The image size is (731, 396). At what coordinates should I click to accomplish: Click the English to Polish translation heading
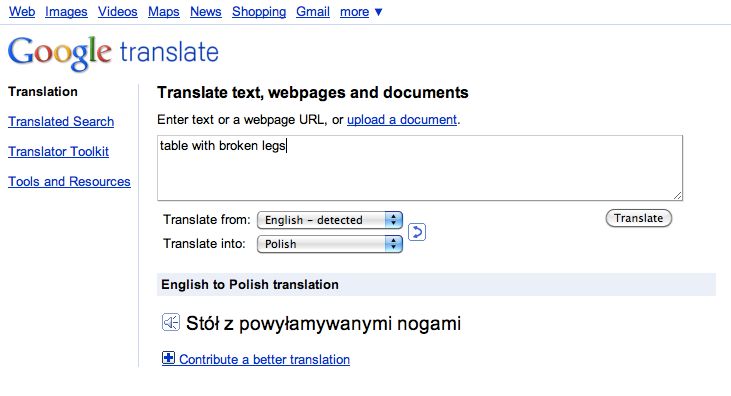[x=250, y=285]
